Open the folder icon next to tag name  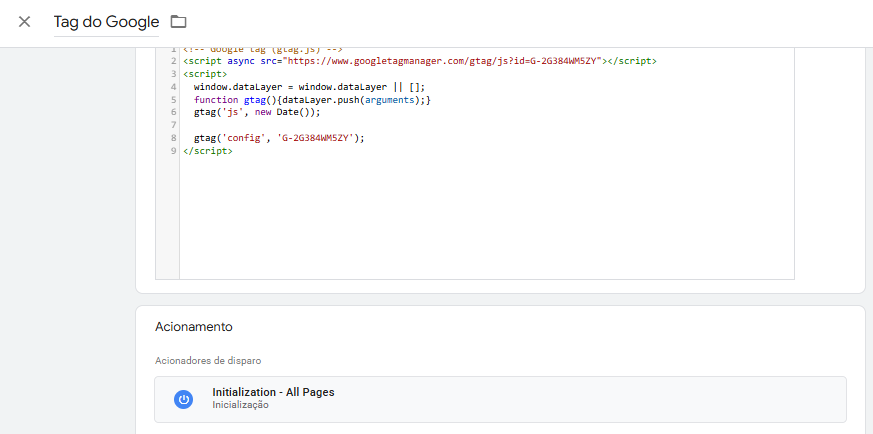point(178,22)
